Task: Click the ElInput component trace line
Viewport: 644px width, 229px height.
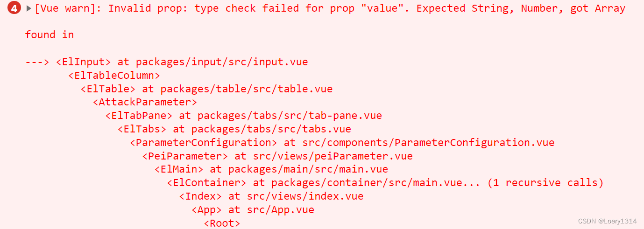Action: 167,62
